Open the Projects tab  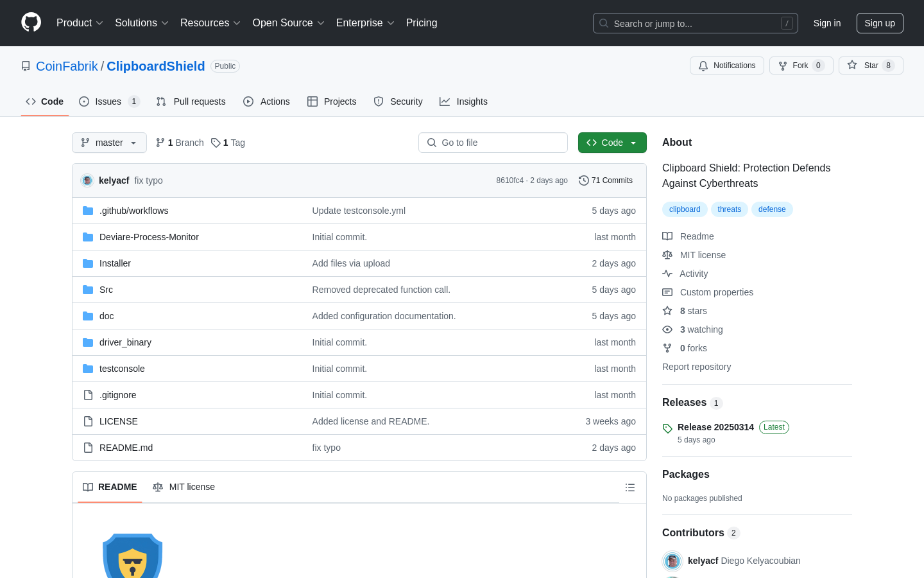coord(332,101)
